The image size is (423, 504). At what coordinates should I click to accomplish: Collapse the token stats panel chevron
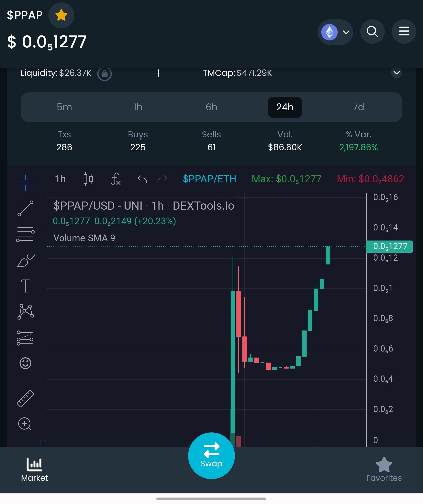point(397,73)
